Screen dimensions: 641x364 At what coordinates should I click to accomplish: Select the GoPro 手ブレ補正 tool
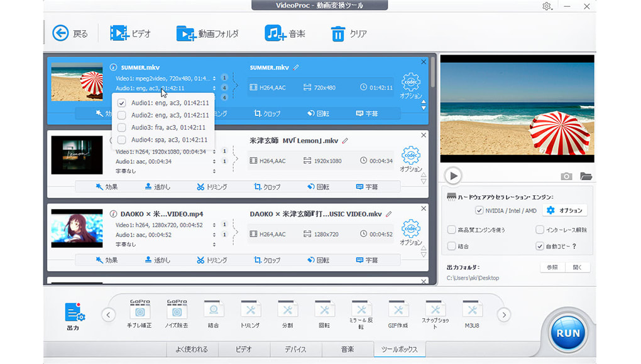click(x=140, y=312)
